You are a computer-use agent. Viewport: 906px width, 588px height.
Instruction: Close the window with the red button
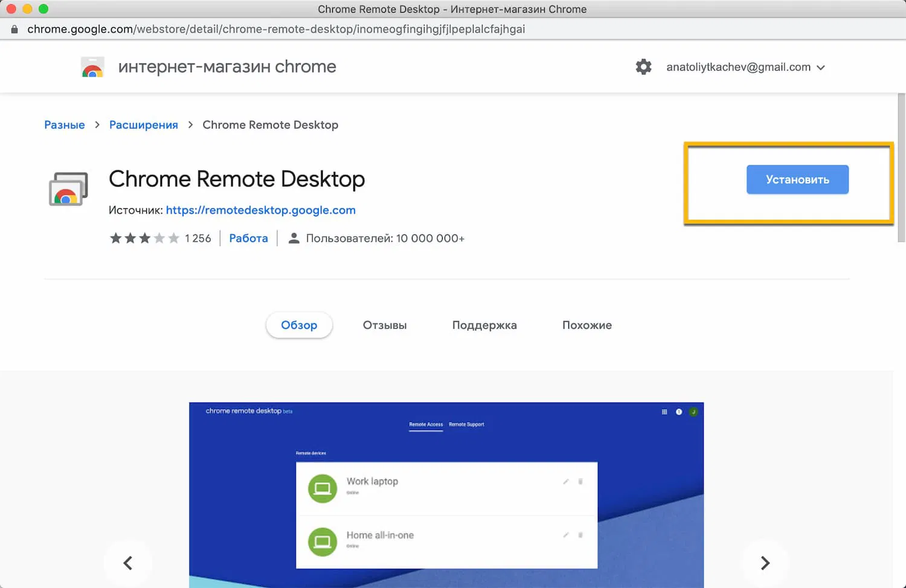click(11, 9)
